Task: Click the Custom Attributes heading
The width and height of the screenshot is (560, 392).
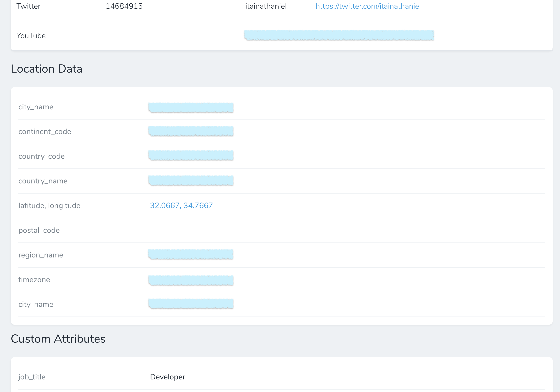Action: pyautogui.click(x=58, y=339)
